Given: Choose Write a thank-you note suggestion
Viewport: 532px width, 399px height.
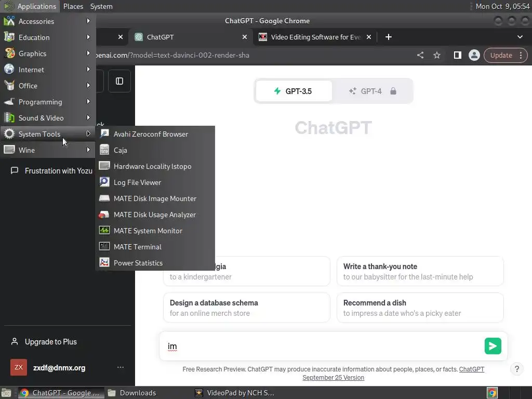Looking at the screenshot, I should point(420,271).
